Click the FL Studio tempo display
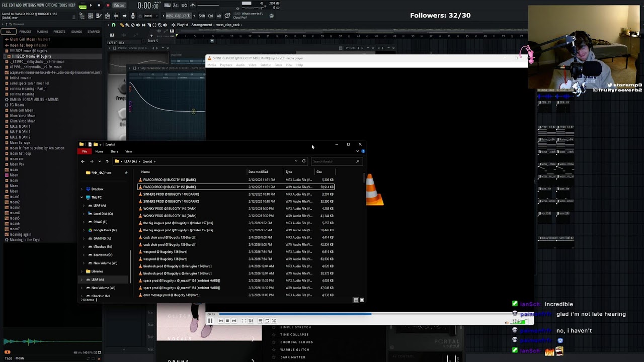The height and width of the screenshot is (362, 644). (119, 6)
